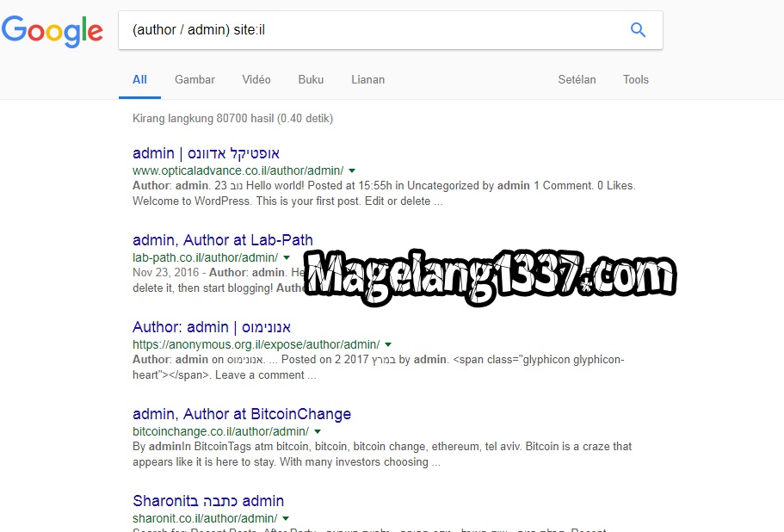Open the opticaladvance admin result title
The image size is (784, 532).
click(x=206, y=153)
